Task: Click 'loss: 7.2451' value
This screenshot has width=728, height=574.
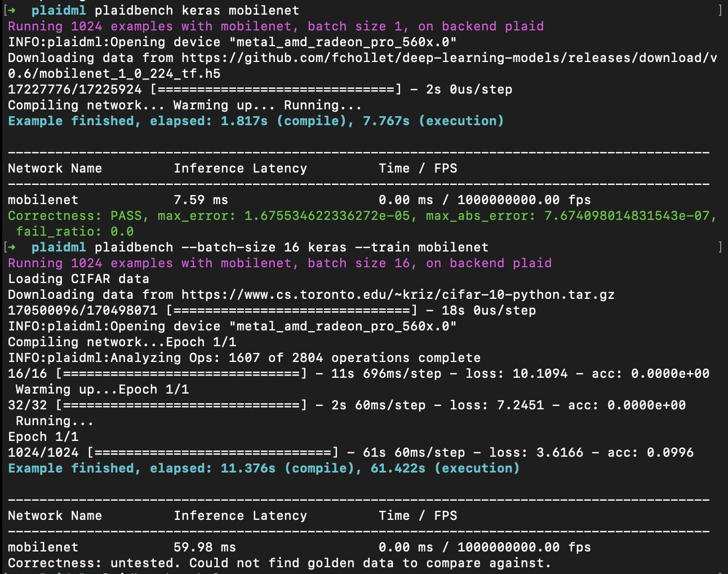Action: click(x=496, y=405)
